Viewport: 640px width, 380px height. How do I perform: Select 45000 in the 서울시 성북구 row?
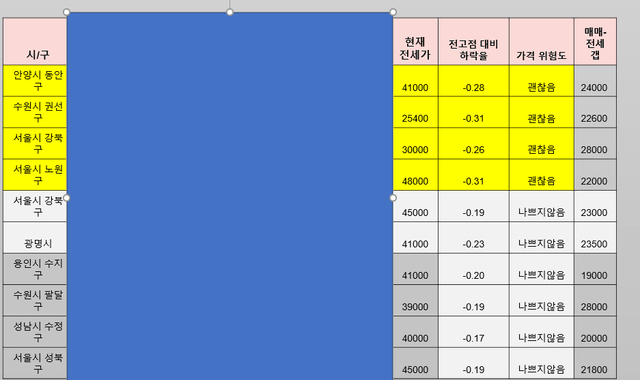pyautogui.click(x=416, y=363)
